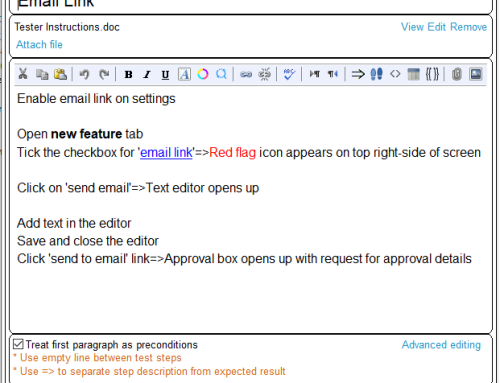Click the red 'Red flag' text
Image resolution: width=500 pixels, height=383 pixels.
click(x=233, y=153)
